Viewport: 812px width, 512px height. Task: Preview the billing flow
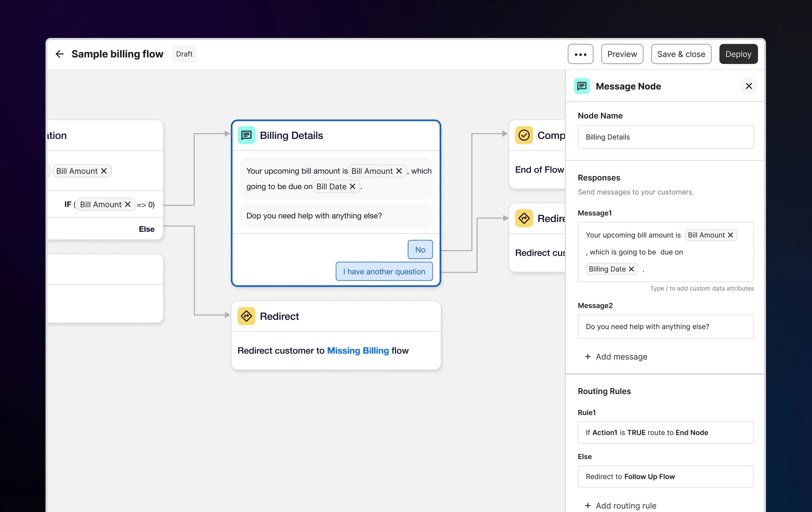pyautogui.click(x=622, y=54)
